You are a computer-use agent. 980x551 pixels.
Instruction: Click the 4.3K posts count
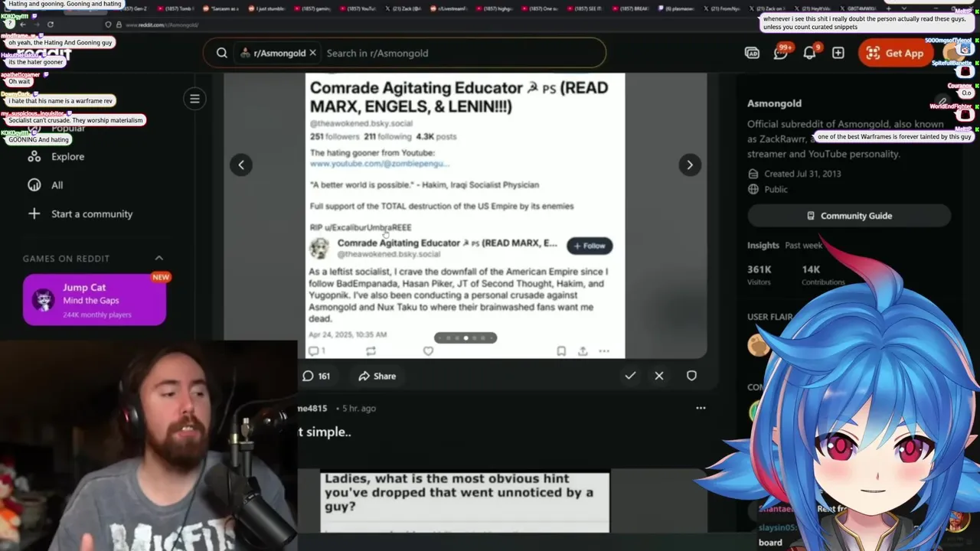436,136
